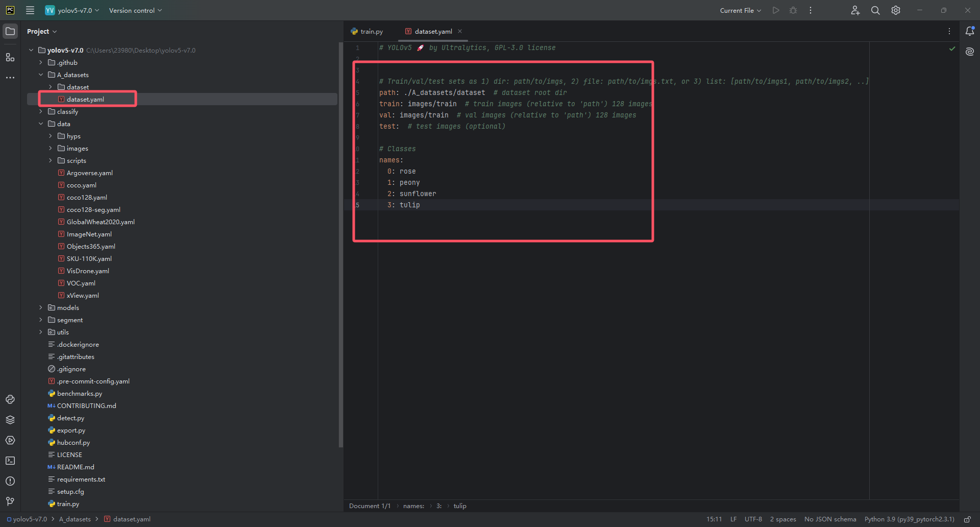Select export.py file
980x527 pixels.
coord(71,430)
